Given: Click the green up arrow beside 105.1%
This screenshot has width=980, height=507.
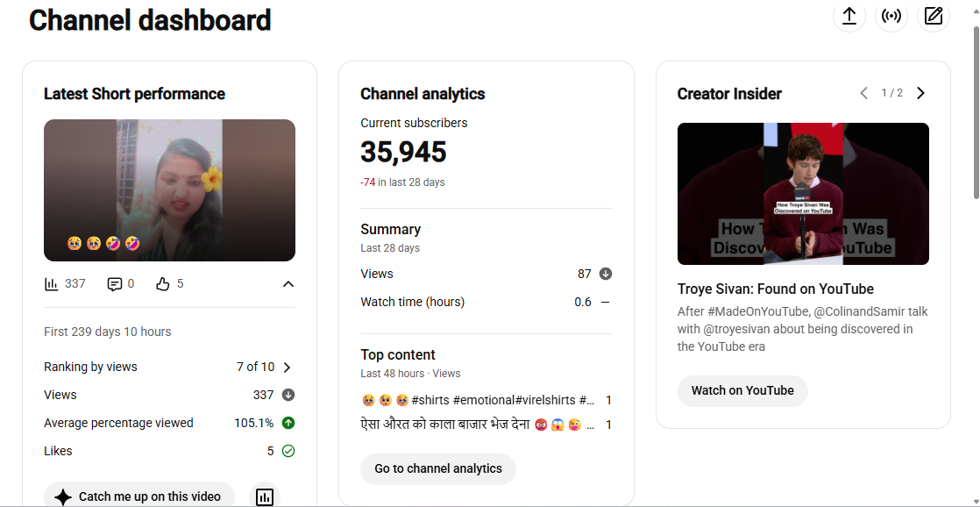Looking at the screenshot, I should click(x=288, y=423).
